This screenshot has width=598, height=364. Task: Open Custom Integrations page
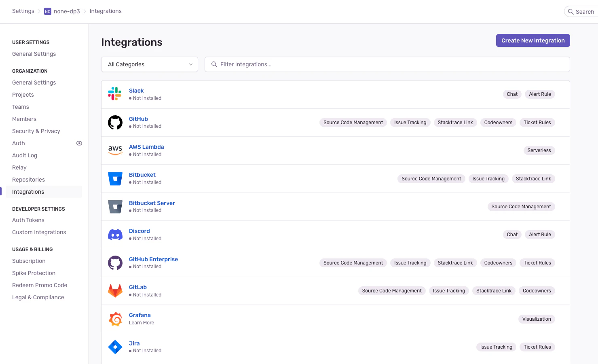pos(39,232)
